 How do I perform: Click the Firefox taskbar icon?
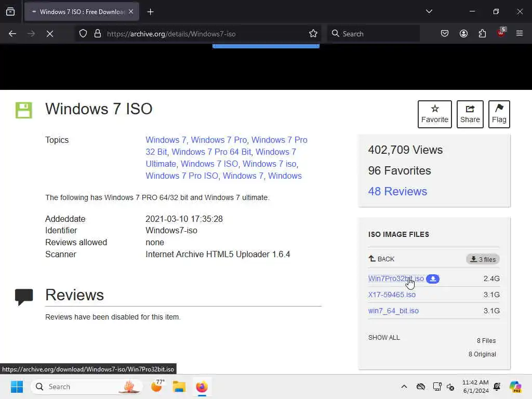pyautogui.click(x=202, y=387)
